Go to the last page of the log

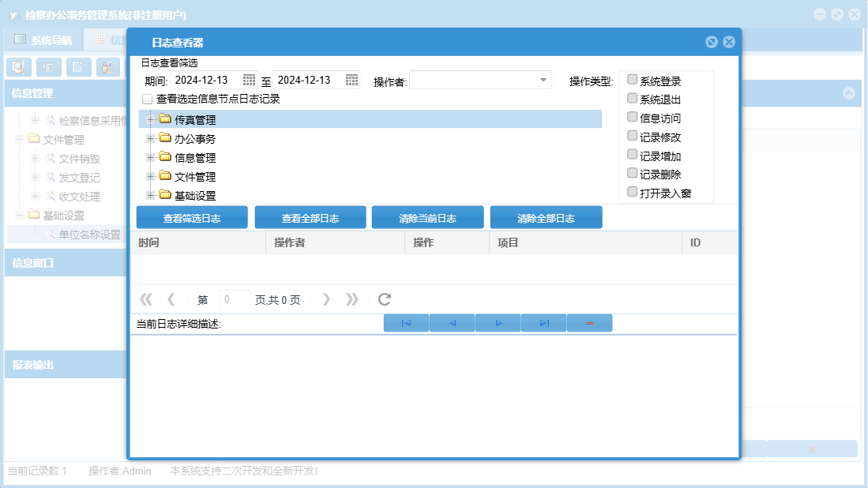[352, 299]
